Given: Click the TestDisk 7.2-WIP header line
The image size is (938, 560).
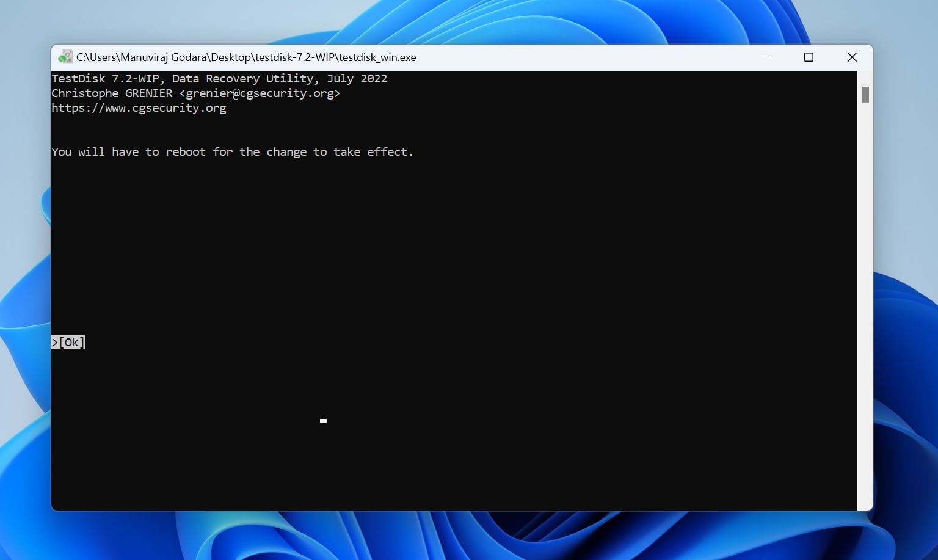Looking at the screenshot, I should tap(219, 79).
